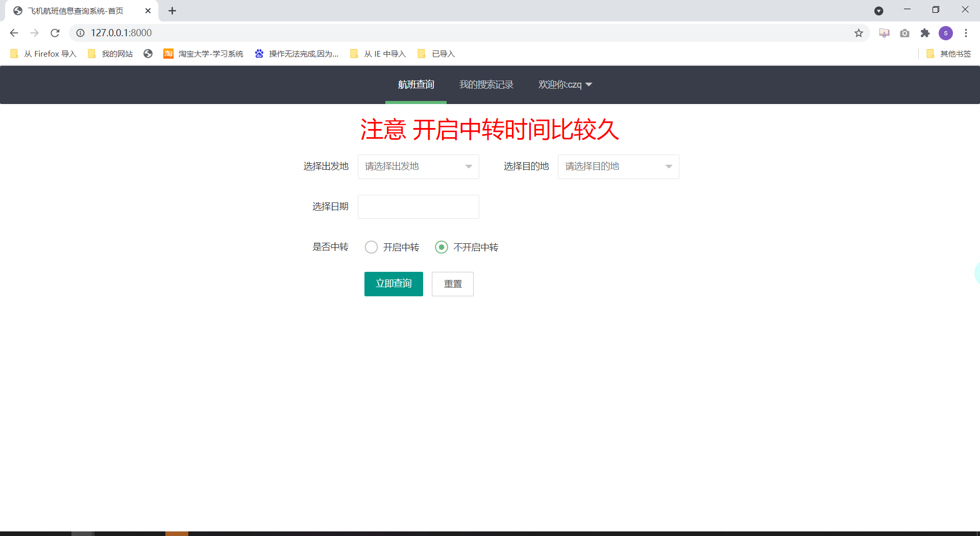Image resolution: width=980 pixels, height=536 pixels.
Task: Open 已导入 bookmark folder
Action: tap(436, 54)
